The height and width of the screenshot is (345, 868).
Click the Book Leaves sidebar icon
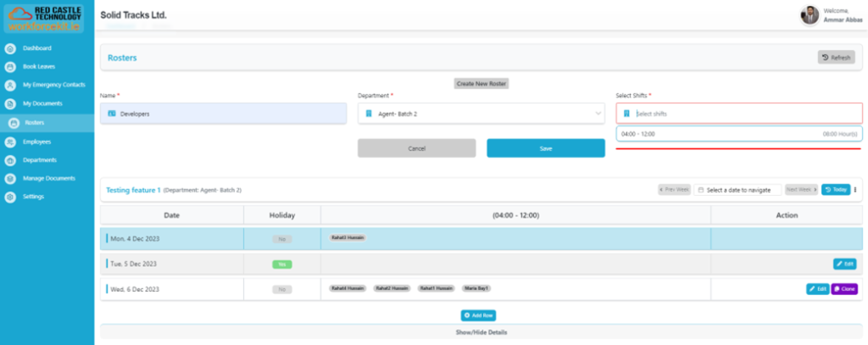pyautogui.click(x=10, y=66)
